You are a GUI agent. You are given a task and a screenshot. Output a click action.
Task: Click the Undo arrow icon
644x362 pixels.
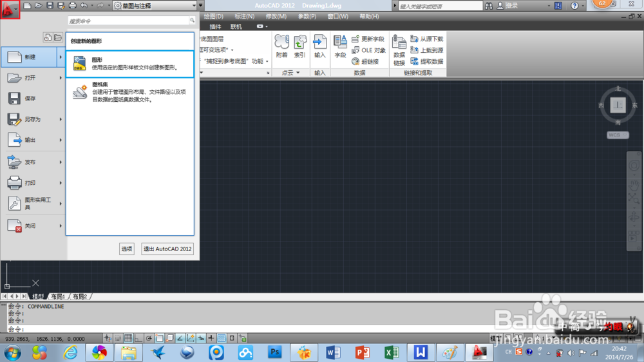point(84,6)
